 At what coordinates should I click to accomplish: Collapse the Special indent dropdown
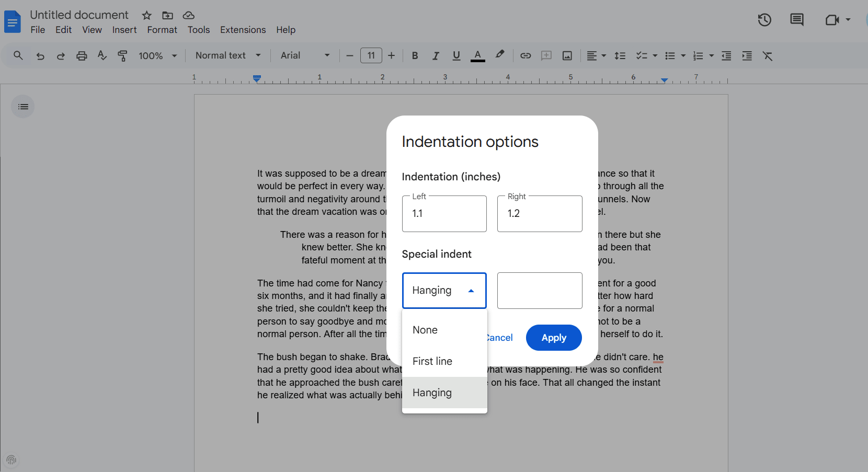pyautogui.click(x=444, y=291)
